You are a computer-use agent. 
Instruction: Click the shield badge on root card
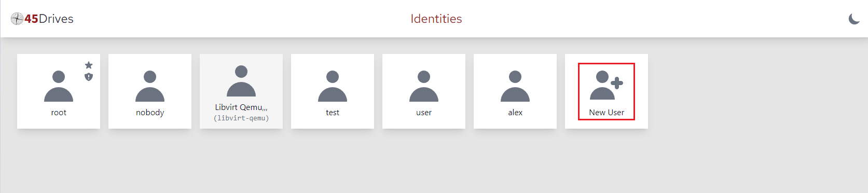coord(89,77)
